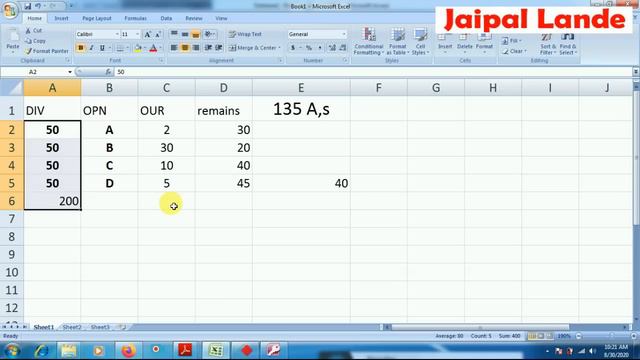Click the Select All corner button
Screen dimensions: 640x360
pos(11,88)
